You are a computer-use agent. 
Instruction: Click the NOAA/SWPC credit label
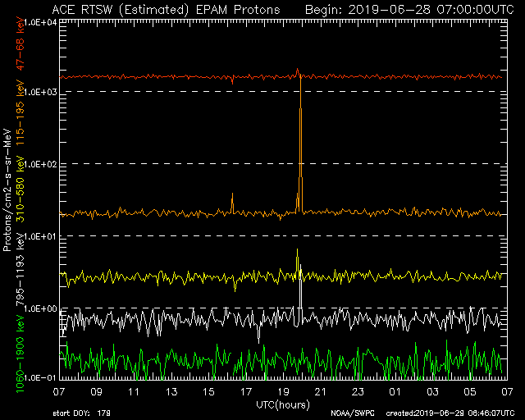pyautogui.click(x=350, y=413)
